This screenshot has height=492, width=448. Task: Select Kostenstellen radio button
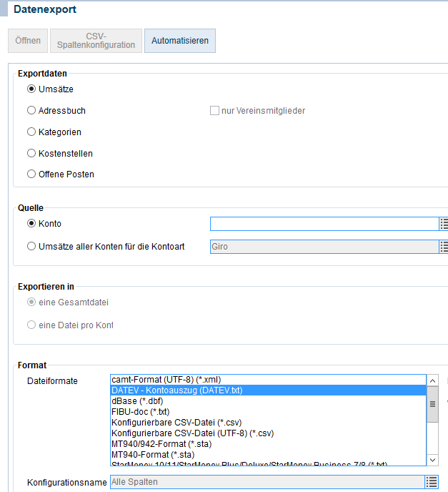click(x=31, y=153)
